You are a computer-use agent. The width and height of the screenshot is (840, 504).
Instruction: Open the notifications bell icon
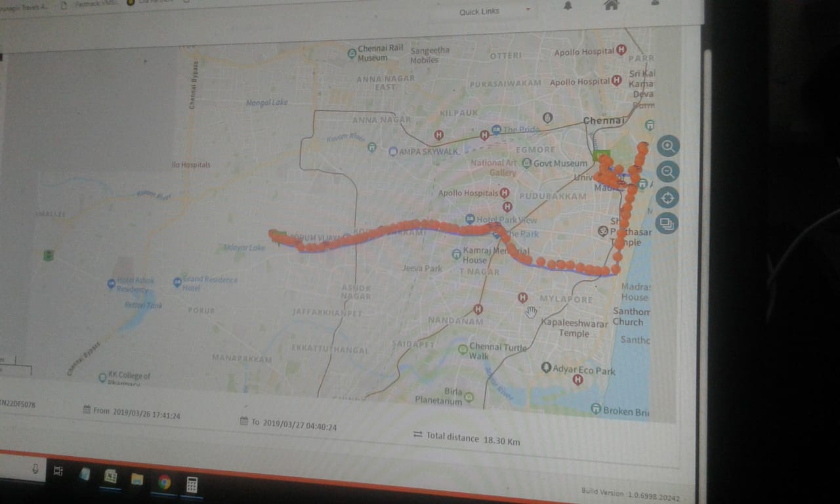pos(568,5)
